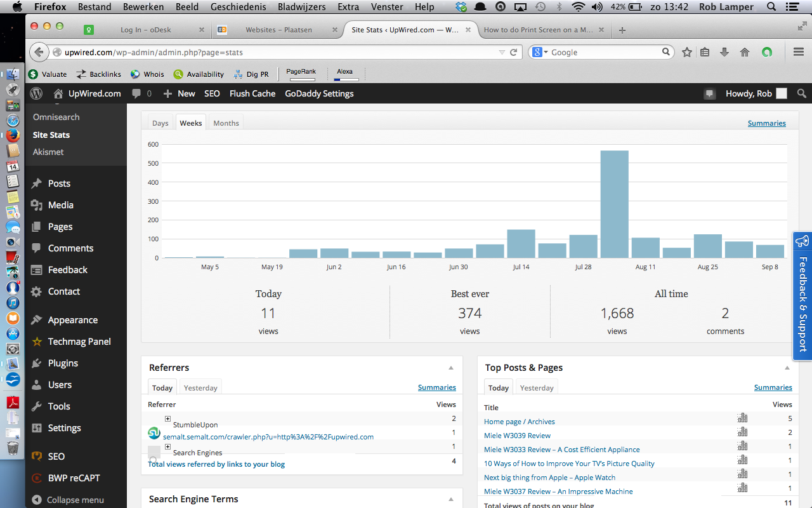This screenshot has height=508, width=812.
Task: Open 10 Ways to Improve TV's Picture Quality
Action: tap(569, 464)
